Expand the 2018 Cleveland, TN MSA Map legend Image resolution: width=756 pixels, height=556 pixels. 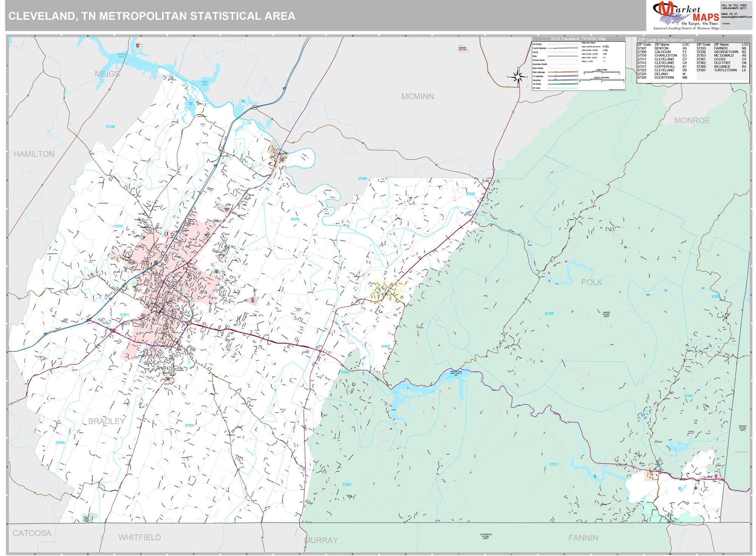578,39
